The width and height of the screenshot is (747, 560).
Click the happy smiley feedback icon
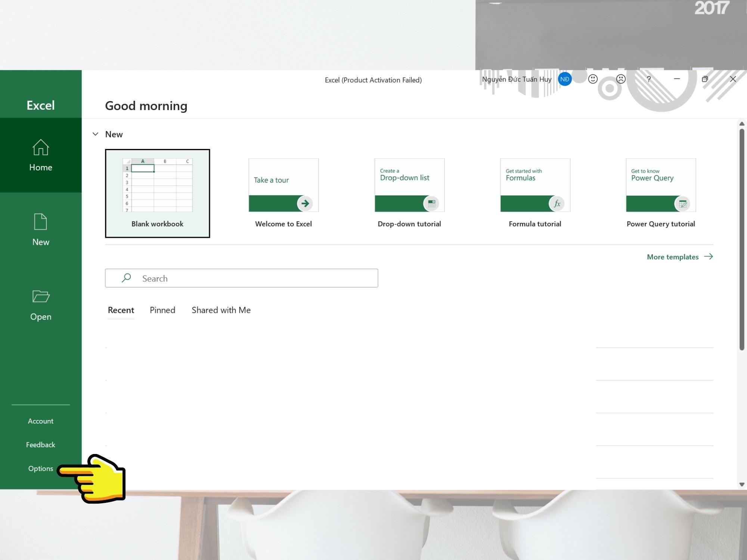tap(593, 79)
